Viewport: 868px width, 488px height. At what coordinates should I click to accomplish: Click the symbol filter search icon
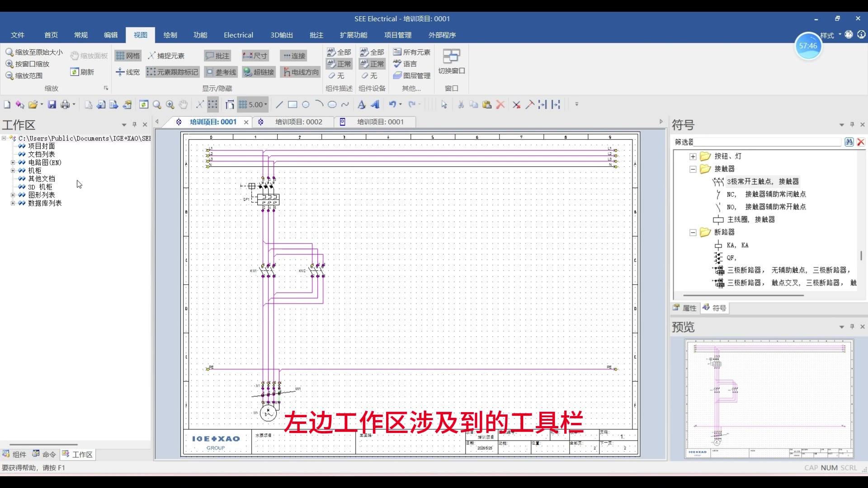click(x=849, y=142)
